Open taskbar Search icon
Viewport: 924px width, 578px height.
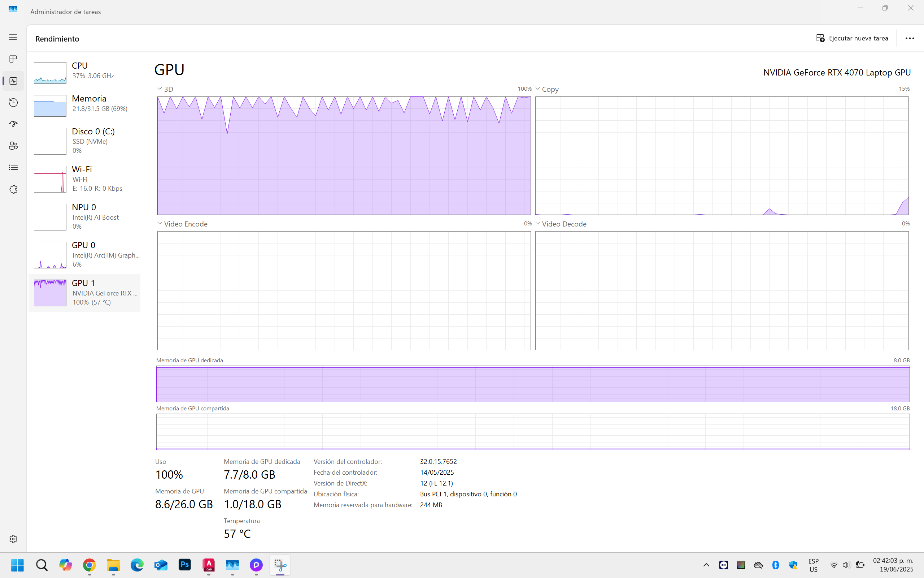click(x=42, y=565)
